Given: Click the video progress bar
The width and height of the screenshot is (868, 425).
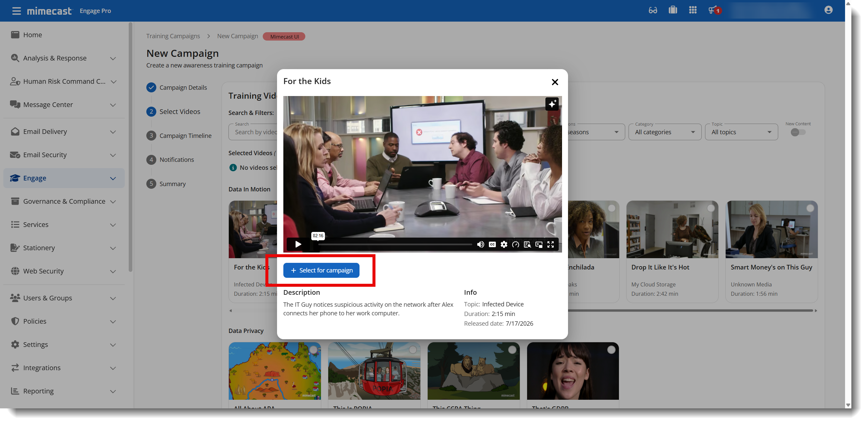Looking at the screenshot, I should pyautogui.click(x=395, y=244).
